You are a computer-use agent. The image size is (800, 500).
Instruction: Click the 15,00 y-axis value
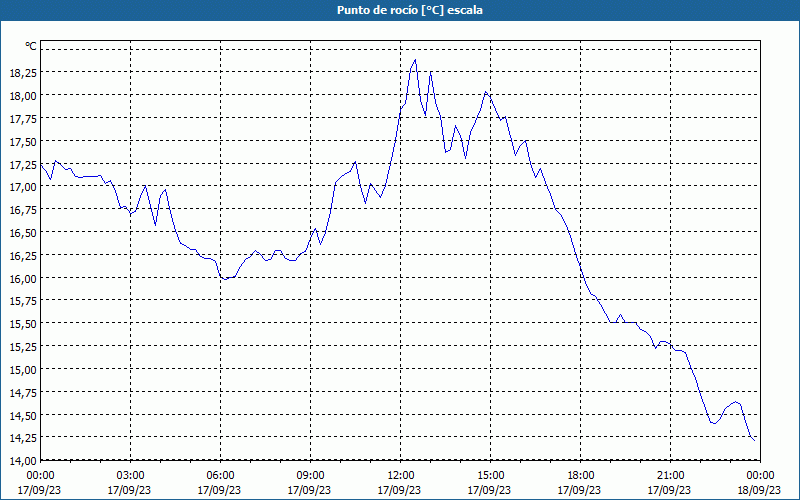point(23,369)
